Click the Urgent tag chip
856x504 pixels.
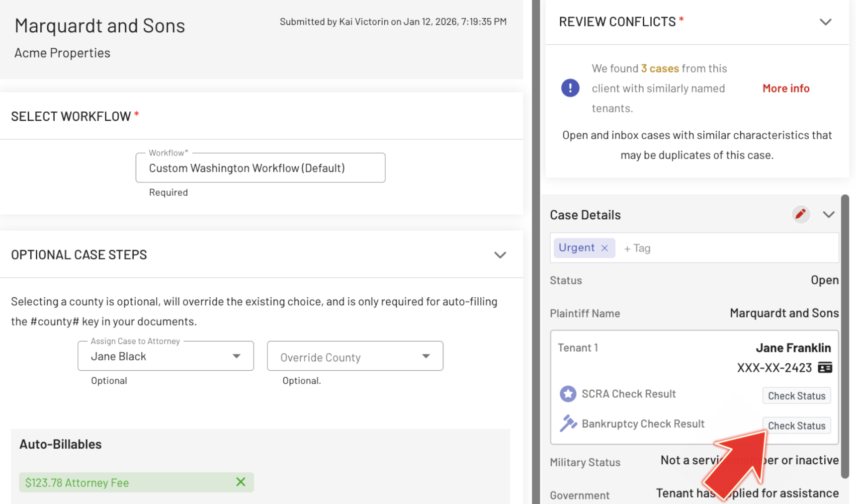coord(577,248)
